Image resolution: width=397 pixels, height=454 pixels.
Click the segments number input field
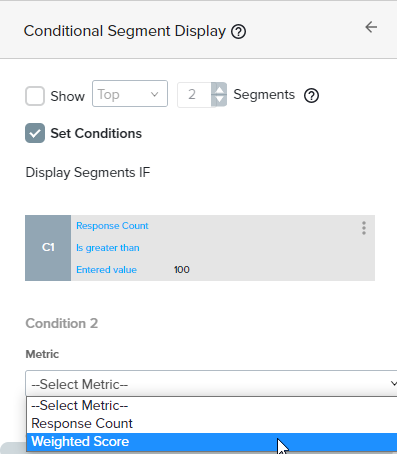point(194,95)
